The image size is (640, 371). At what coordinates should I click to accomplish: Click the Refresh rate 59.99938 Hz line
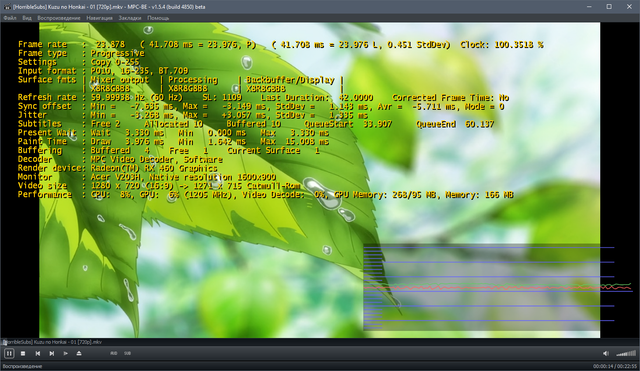pyautogui.click(x=263, y=98)
